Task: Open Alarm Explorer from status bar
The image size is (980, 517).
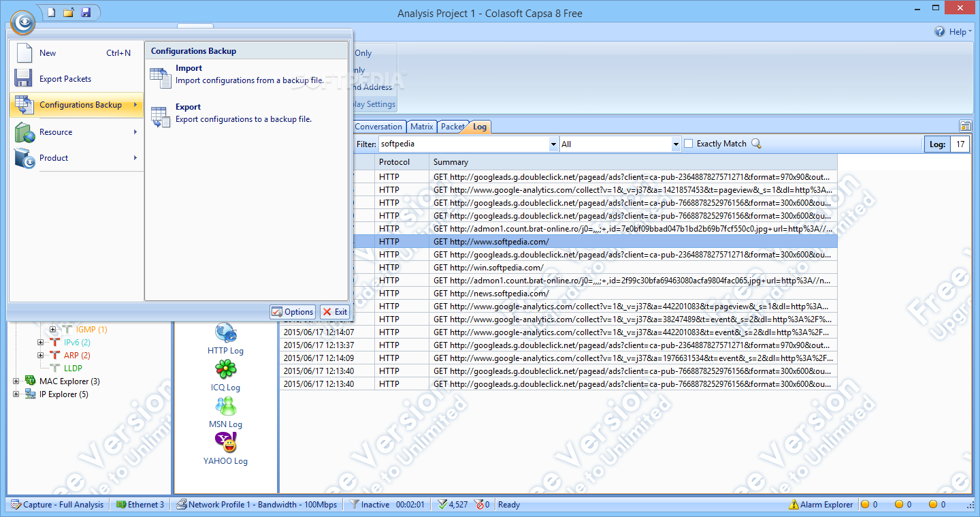Action: (x=821, y=505)
